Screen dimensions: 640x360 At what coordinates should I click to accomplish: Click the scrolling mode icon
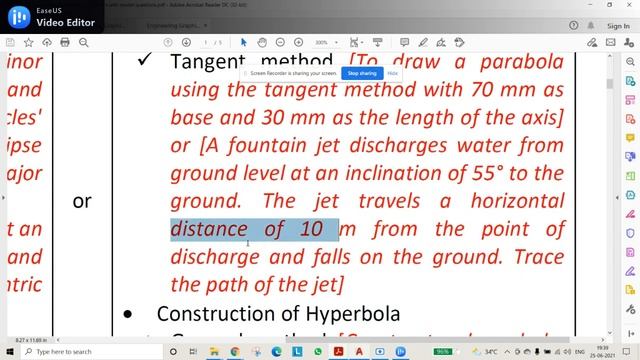378,42
